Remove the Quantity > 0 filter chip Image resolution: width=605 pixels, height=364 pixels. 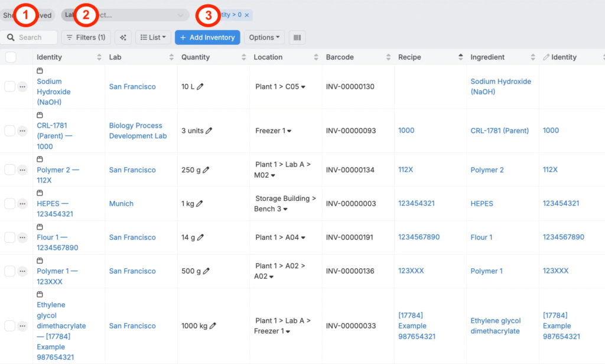coord(247,15)
